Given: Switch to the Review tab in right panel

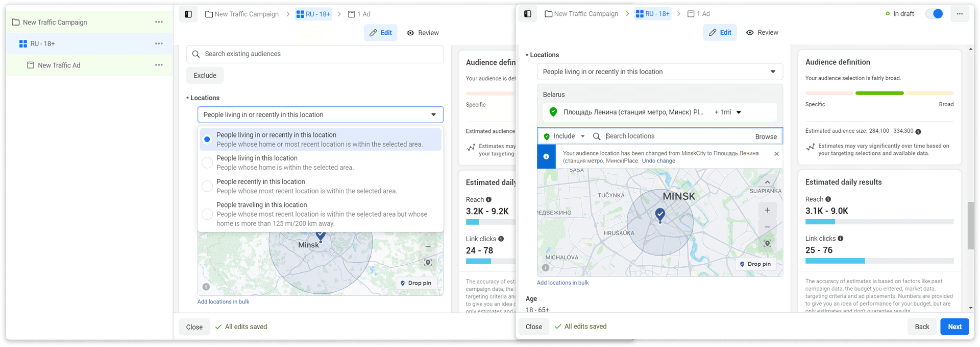Looking at the screenshot, I should 762,33.
